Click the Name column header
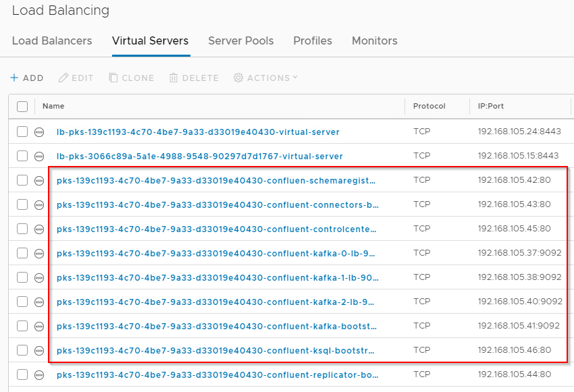 [53, 106]
